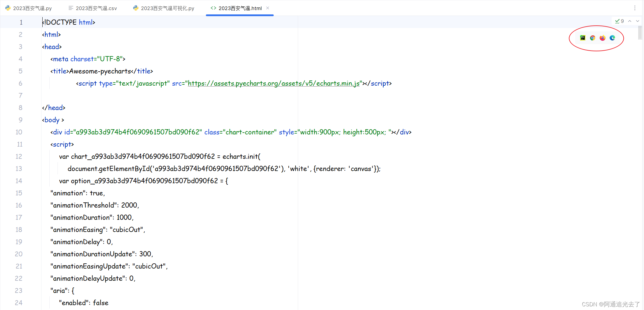The width and height of the screenshot is (644, 310).
Task: Click the '<head>' tag on line 3
Action: [x=52, y=47]
